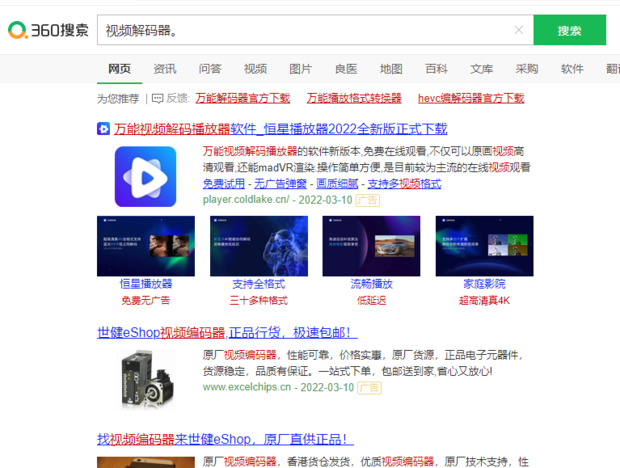Open the thumbnail above 家庭影院
Screen dimensions: 620x468
click(484, 246)
